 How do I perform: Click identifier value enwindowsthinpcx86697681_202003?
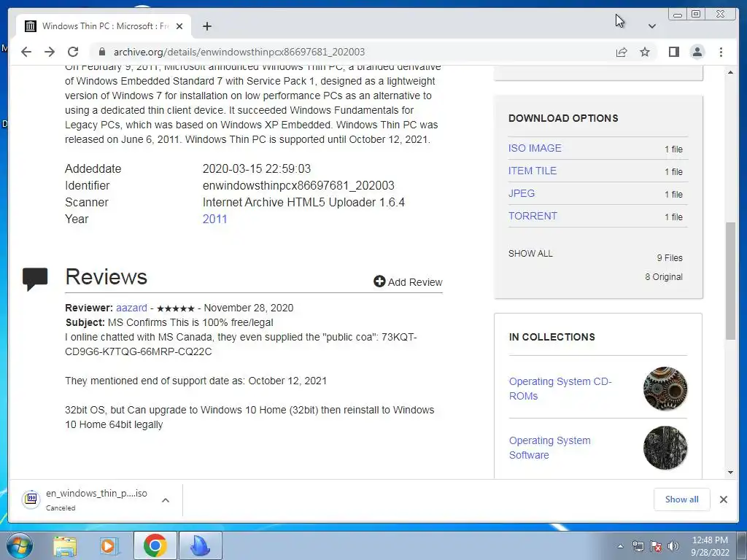(298, 185)
